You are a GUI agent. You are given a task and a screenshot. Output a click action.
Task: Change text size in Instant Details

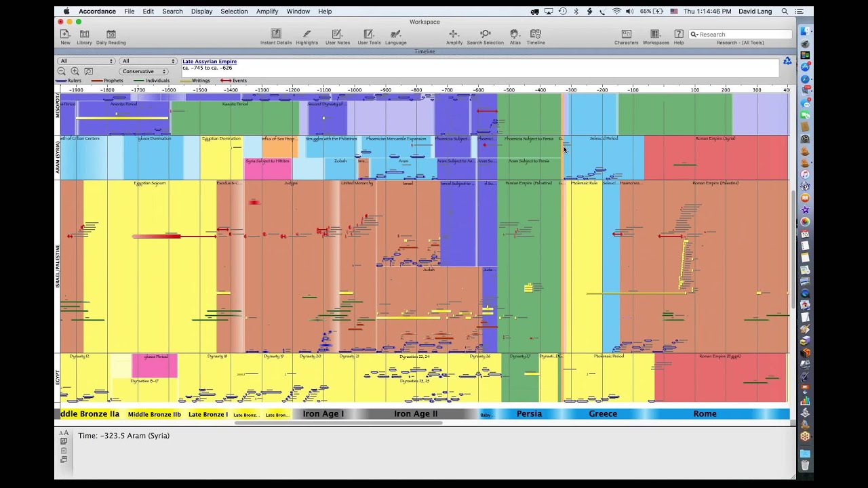coord(64,432)
